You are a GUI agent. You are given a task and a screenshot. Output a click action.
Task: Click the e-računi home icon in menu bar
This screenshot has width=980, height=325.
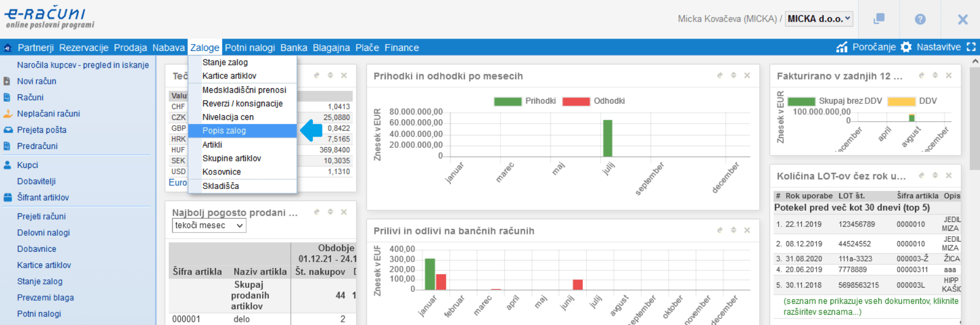click(8, 48)
